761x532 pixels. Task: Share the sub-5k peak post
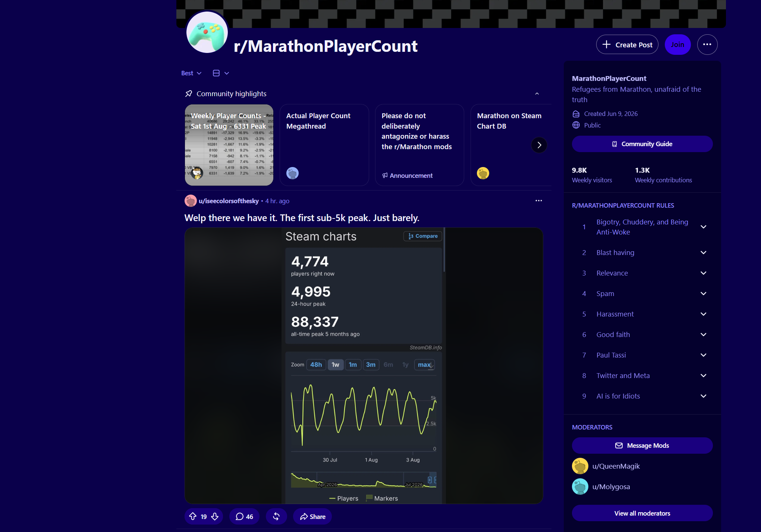[x=312, y=516]
